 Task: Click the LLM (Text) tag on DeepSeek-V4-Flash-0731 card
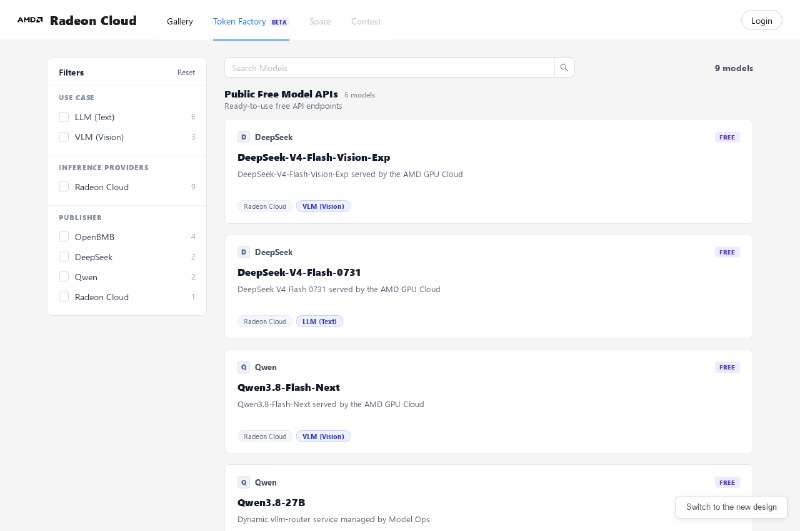319,321
